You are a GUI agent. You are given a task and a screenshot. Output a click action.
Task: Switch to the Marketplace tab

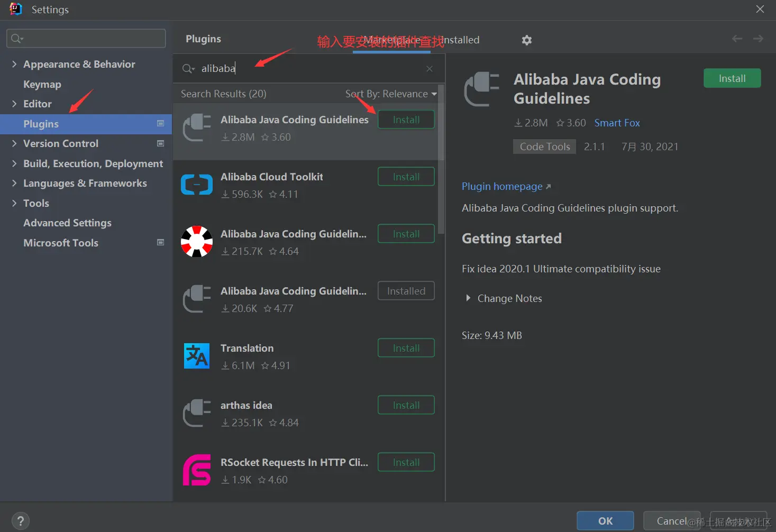click(x=392, y=40)
